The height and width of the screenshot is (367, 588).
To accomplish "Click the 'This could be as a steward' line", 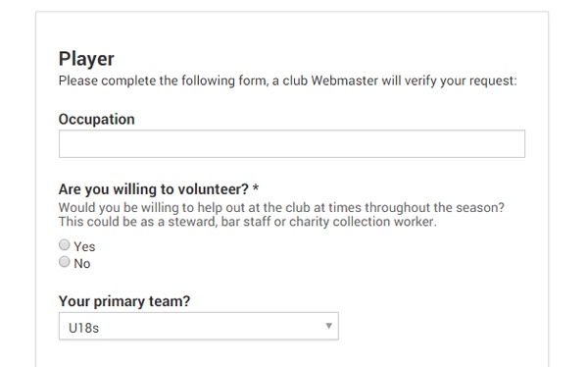I will coord(248,222).
